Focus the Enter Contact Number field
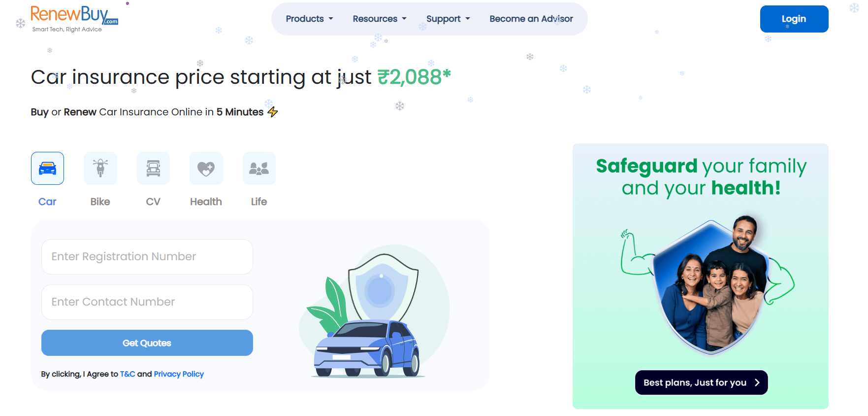The width and height of the screenshot is (868, 416). [x=147, y=302]
